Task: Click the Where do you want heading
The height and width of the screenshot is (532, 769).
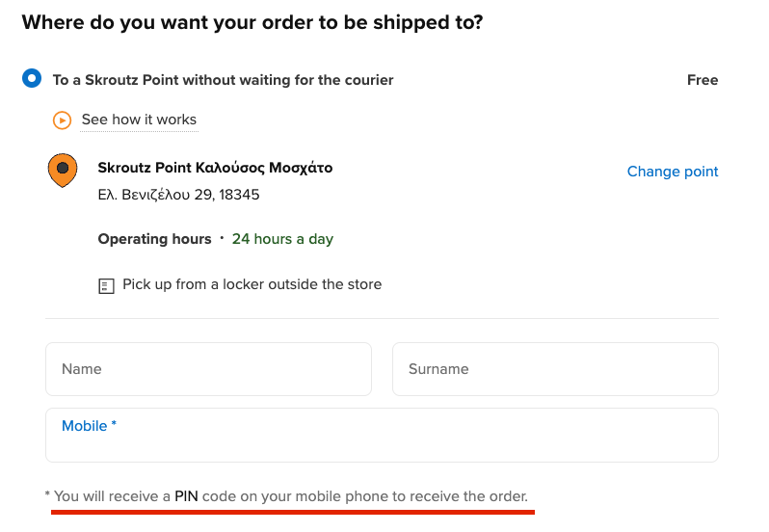Action: (x=252, y=22)
